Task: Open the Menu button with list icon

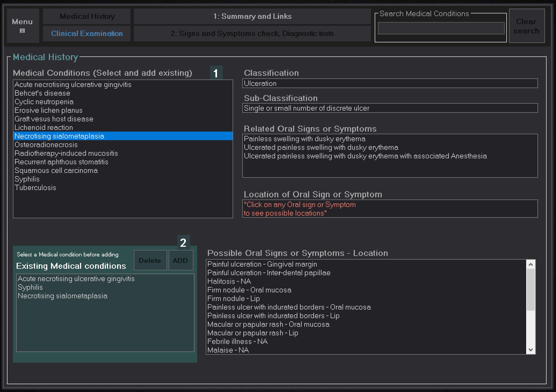Action: pyautogui.click(x=23, y=26)
